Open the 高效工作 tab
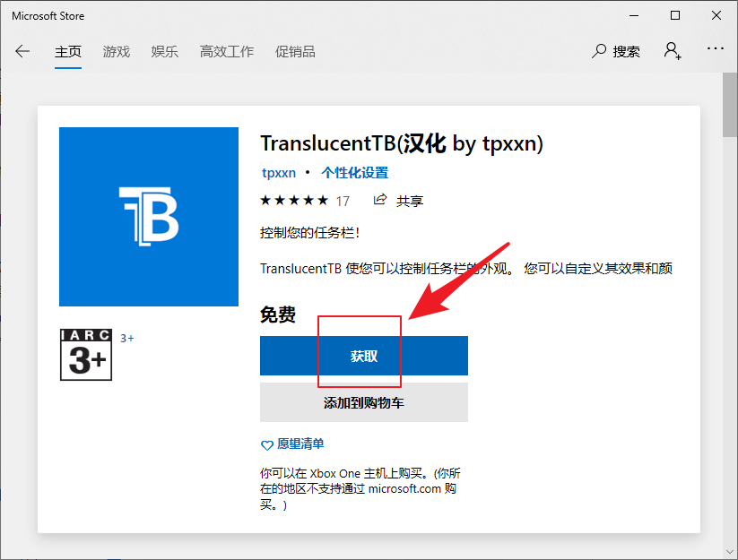This screenshot has width=738, height=560. tap(226, 51)
